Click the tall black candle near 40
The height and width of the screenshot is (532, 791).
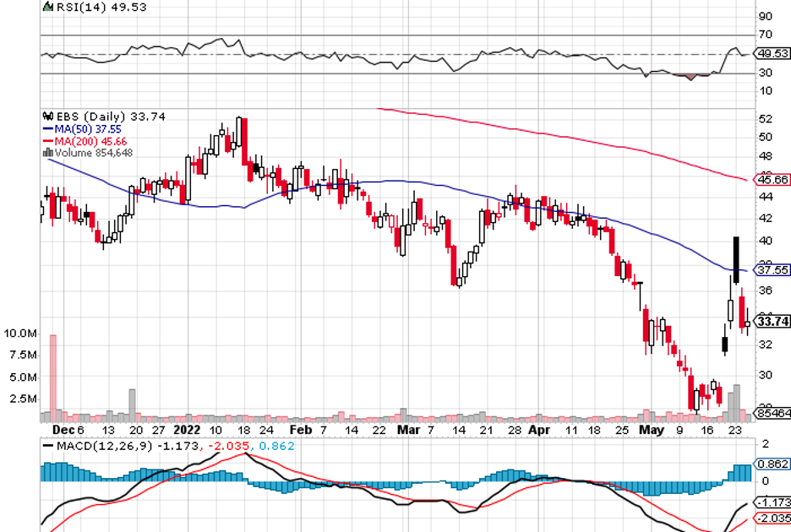(x=736, y=258)
